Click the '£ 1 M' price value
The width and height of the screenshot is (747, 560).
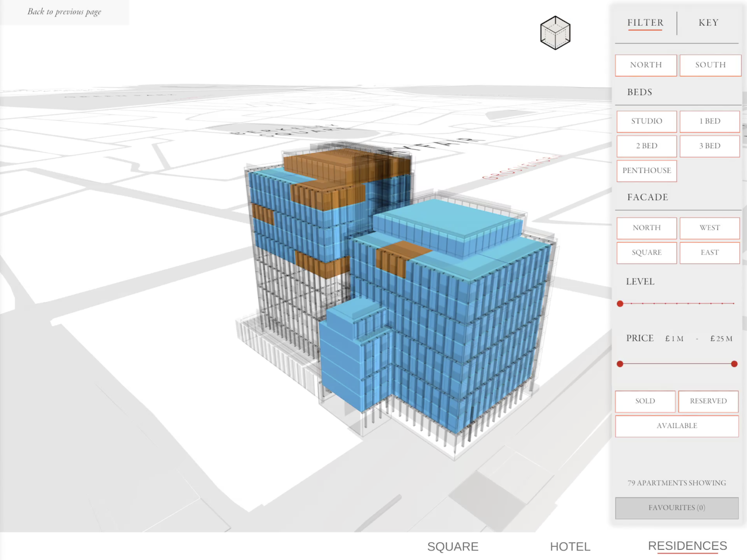click(674, 339)
